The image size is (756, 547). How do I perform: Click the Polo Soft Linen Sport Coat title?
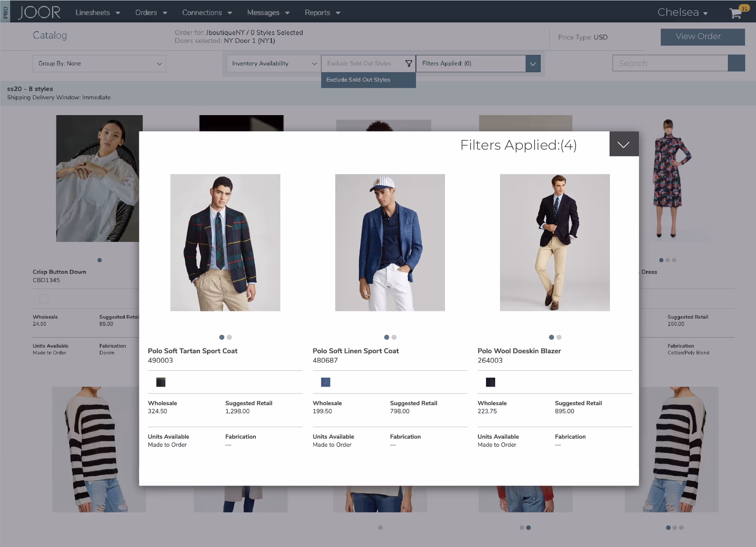356,351
